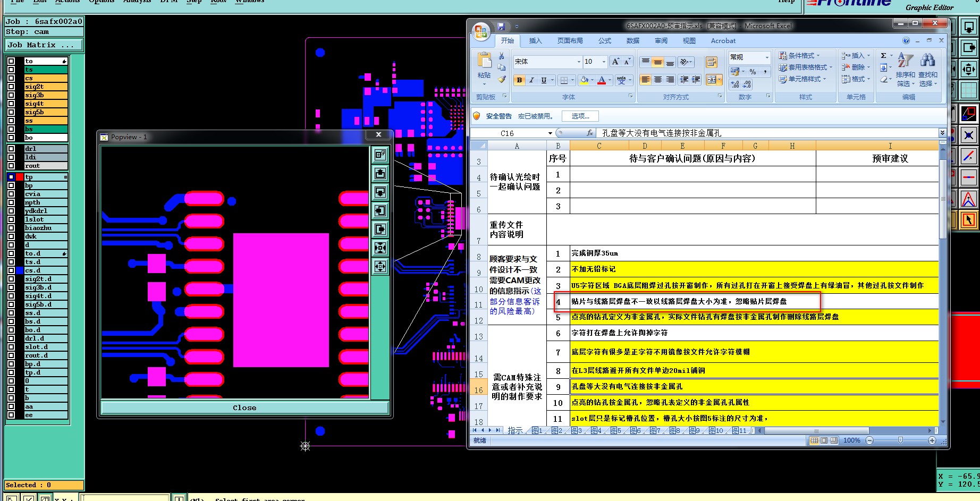Toggle the checkbox for layer npth
This screenshot has width=980, height=501.
click(11, 202)
